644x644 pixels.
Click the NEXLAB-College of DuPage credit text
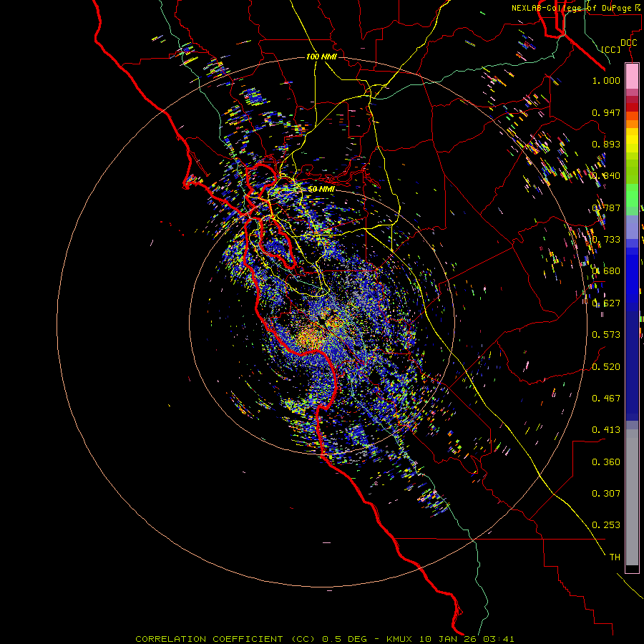(577, 8)
